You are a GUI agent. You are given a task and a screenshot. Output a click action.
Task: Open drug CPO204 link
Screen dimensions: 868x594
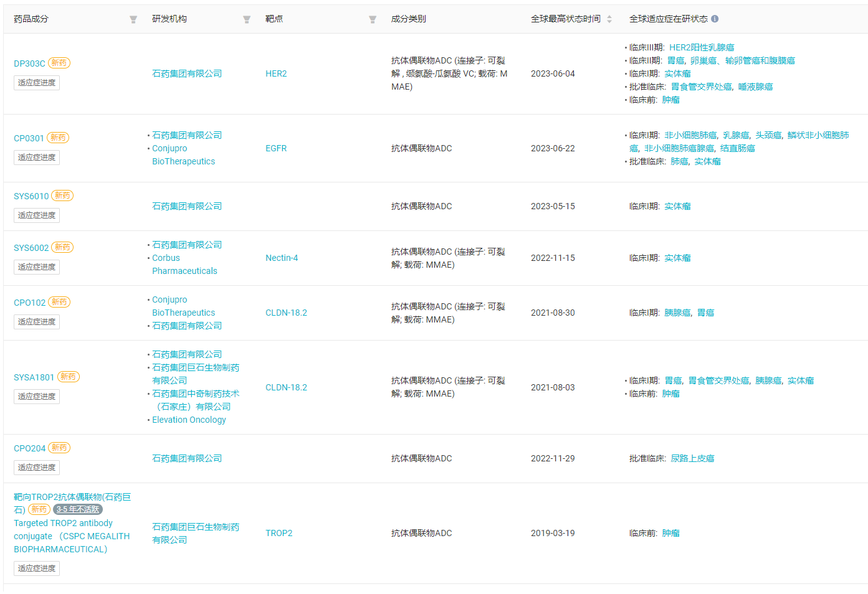tap(29, 448)
